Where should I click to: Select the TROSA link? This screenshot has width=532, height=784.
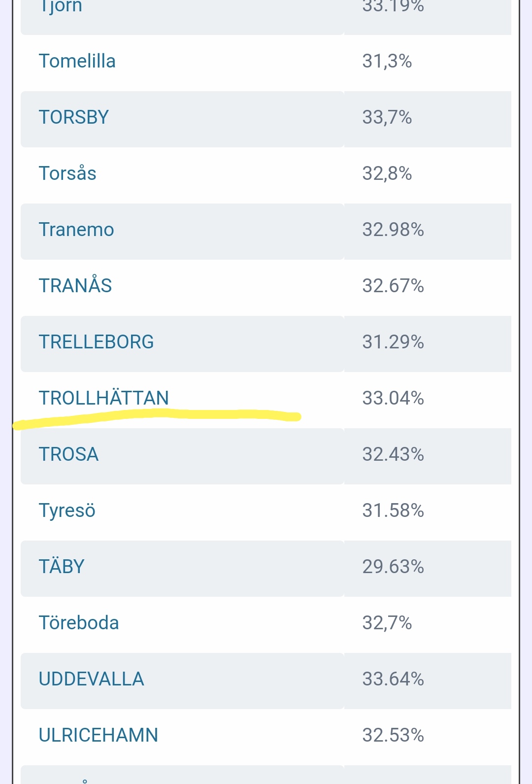69,454
